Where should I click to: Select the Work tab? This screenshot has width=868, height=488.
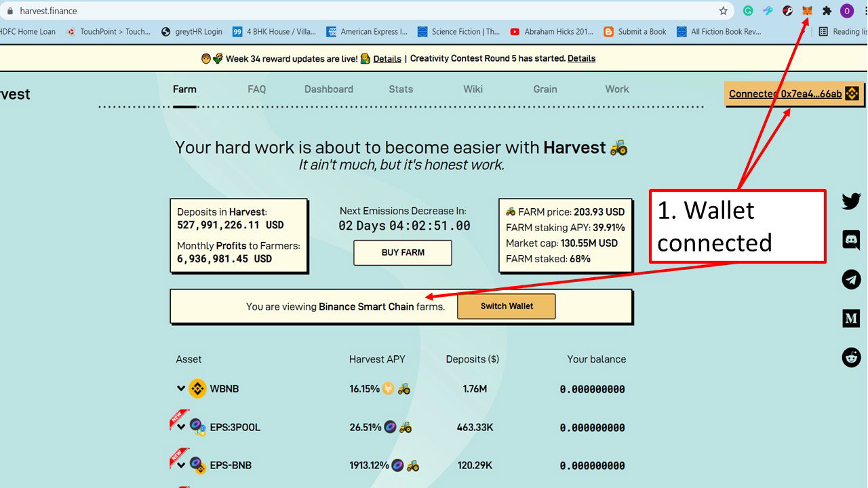point(617,89)
